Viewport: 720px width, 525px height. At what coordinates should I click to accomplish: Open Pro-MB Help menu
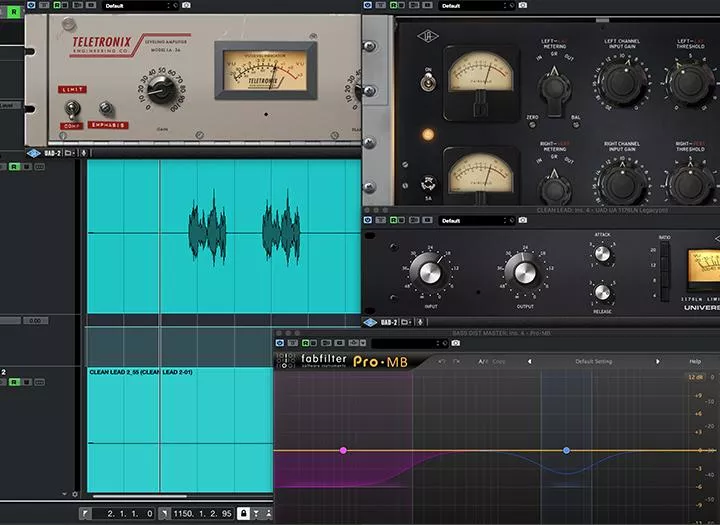(x=695, y=361)
